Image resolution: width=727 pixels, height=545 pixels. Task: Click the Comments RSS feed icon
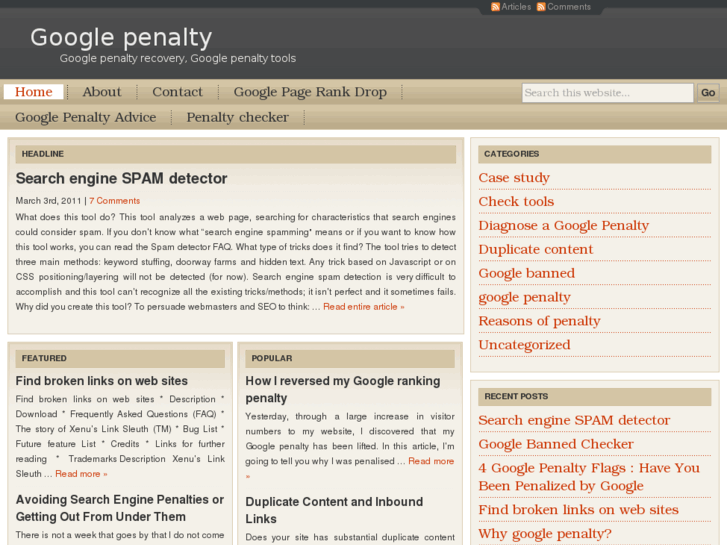click(541, 7)
